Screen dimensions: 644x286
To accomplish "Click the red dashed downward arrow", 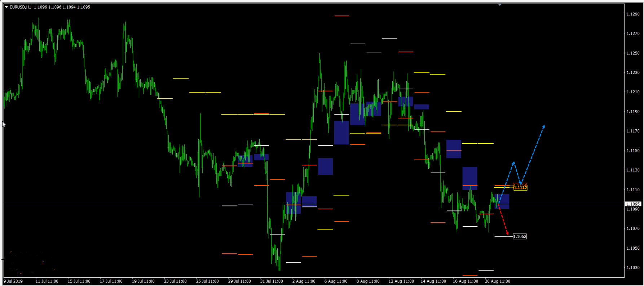I will point(503,221).
